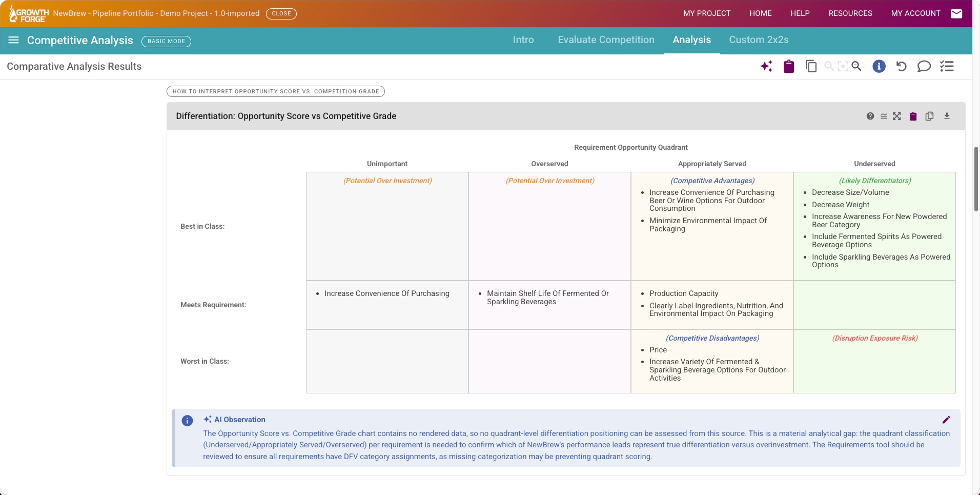Toggle the BASIC MODE pill
980x495 pixels.
[167, 41]
